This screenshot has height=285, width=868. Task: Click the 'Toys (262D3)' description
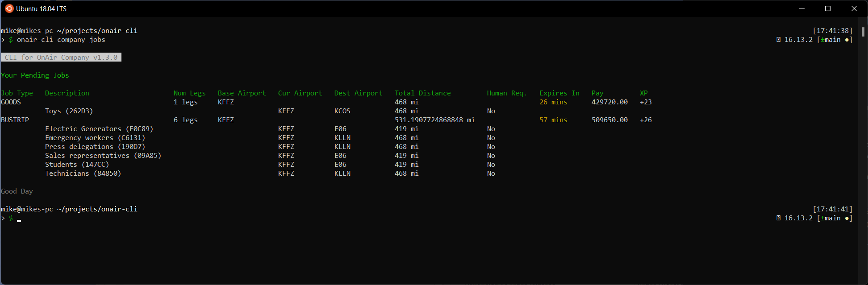coord(69,111)
